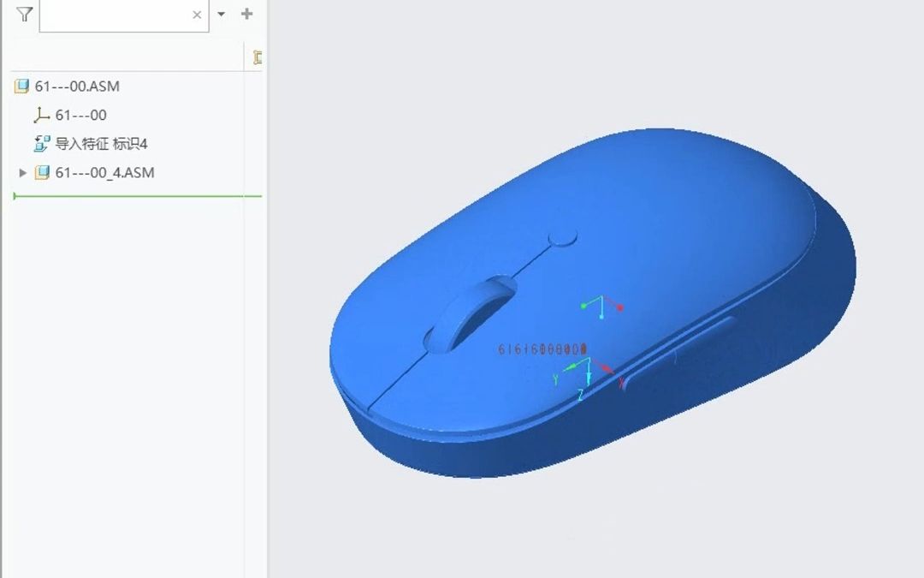
Task: Click the import feature icon for 导入特征 标识4
Action: click(x=42, y=144)
